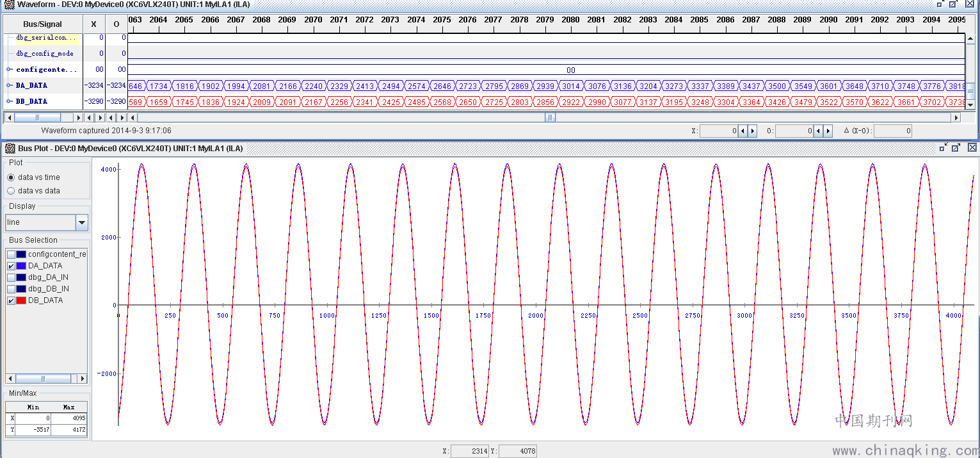Click left arrow under the O column
Screen dimensions: 980x458
111,118
